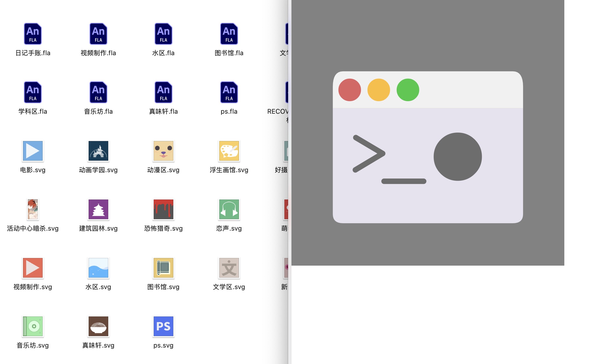Select the 水区.svg wave icon
This screenshot has width=613, height=364.
click(98, 268)
